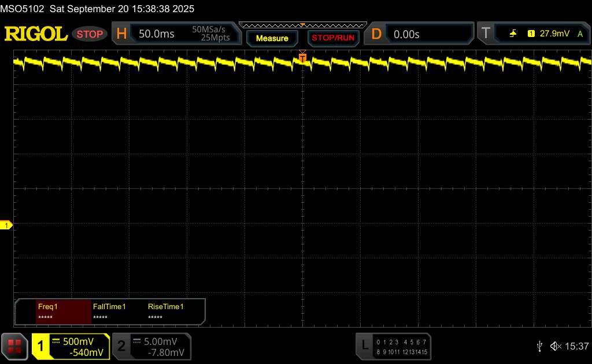Click the orange H horizontal timebase icon

point(121,34)
